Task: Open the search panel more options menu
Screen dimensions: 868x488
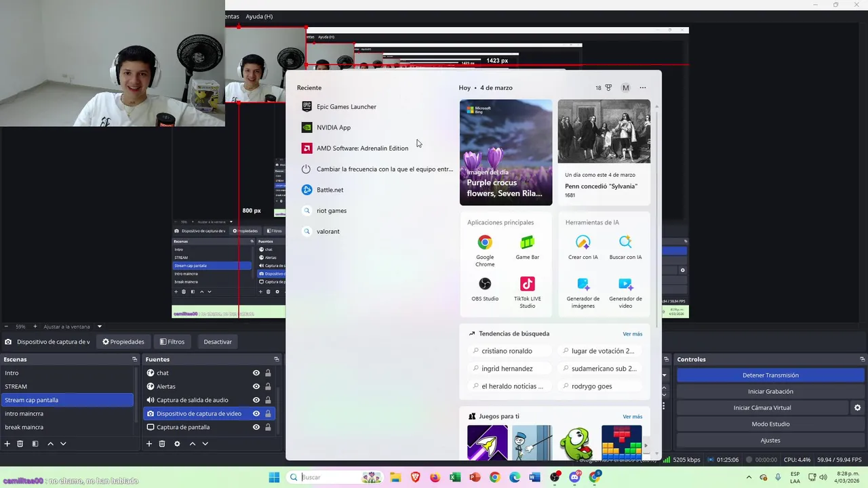Action: (643, 87)
